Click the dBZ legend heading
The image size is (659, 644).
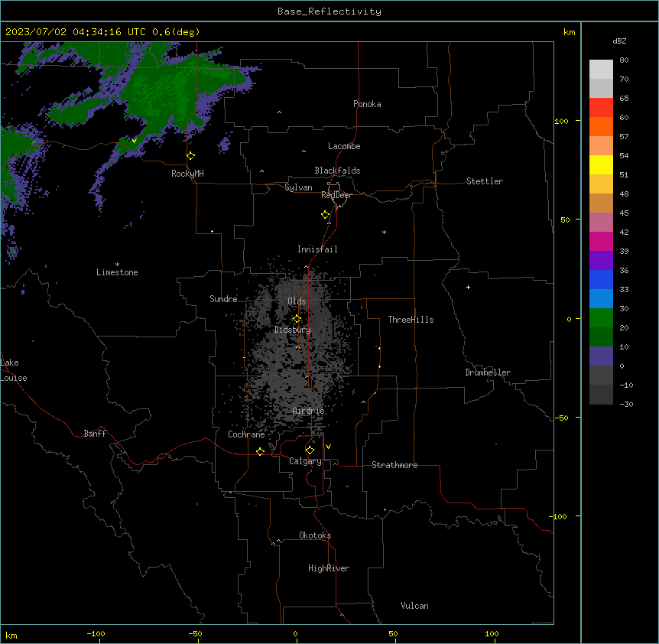coord(619,41)
